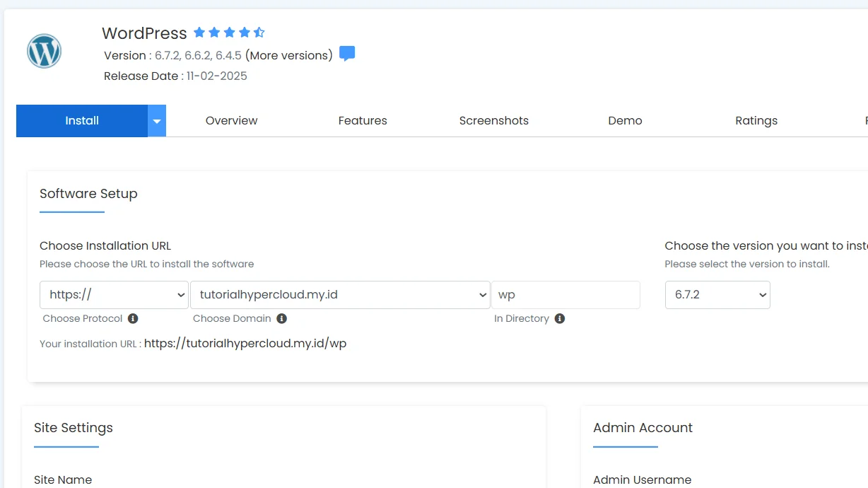Click the installation URL text
The image size is (868, 488).
(x=245, y=344)
